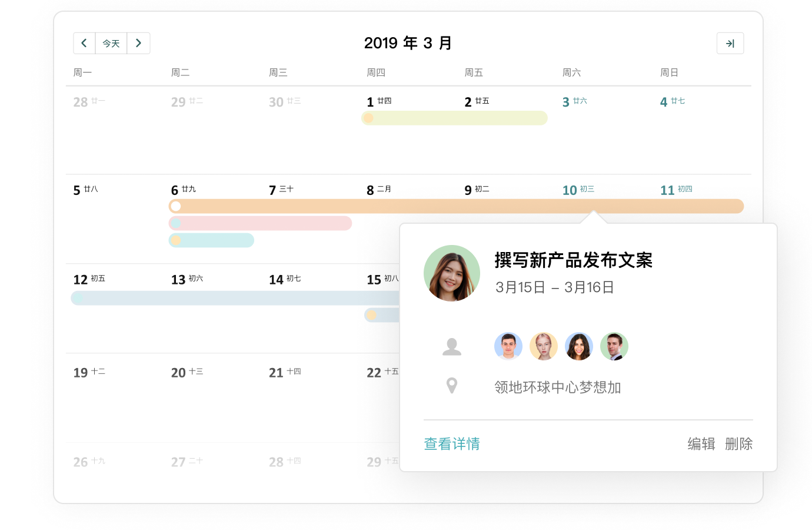Click the event owner's large profile photo
The width and height of the screenshot is (812, 530).
pos(452,273)
